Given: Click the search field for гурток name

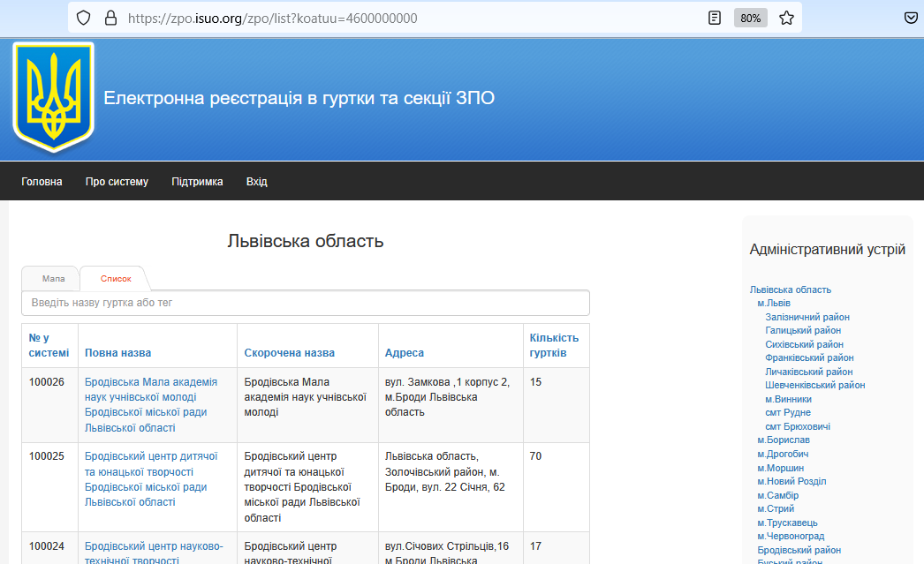Looking at the screenshot, I should [x=305, y=303].
